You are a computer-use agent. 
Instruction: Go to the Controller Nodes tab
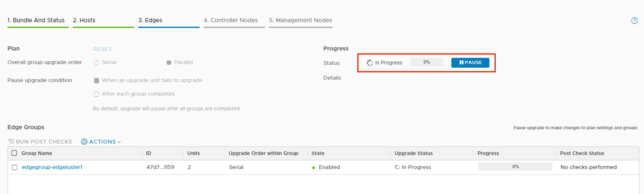click(x=230, y=20)
